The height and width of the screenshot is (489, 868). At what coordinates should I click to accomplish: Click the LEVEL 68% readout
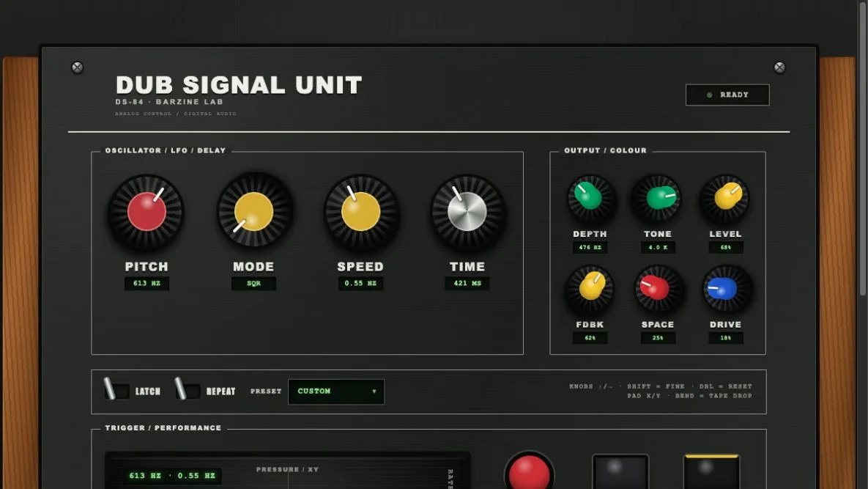(726, 248)
